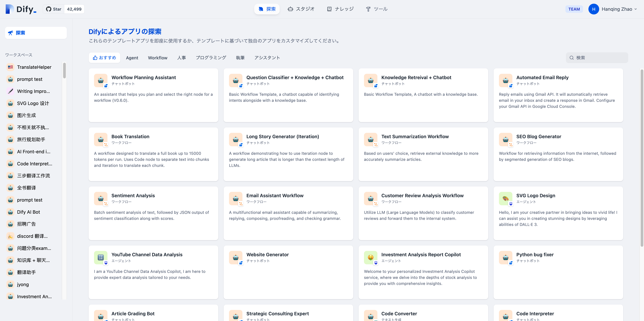Click the TranslateHelper flag icon in sidebar
The height and width of the screenshot is (321, 644).
coord(10,67)
